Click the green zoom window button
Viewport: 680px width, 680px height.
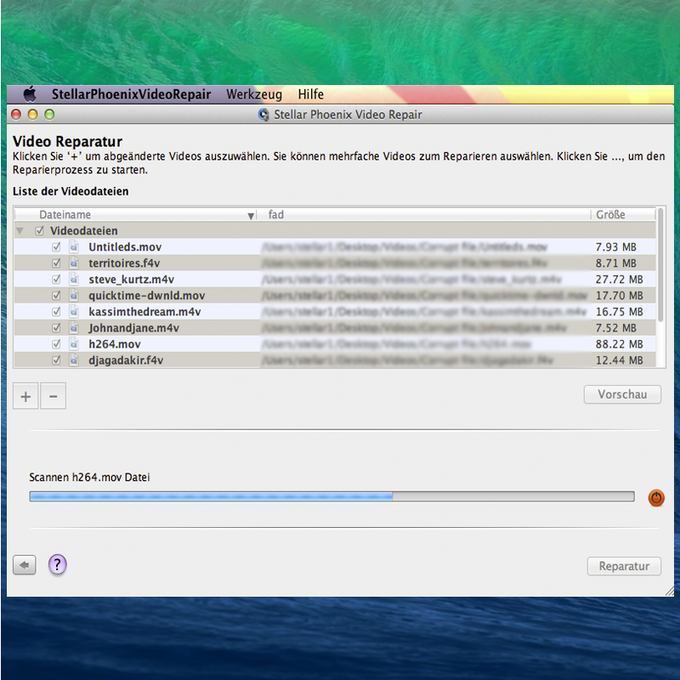49,114
